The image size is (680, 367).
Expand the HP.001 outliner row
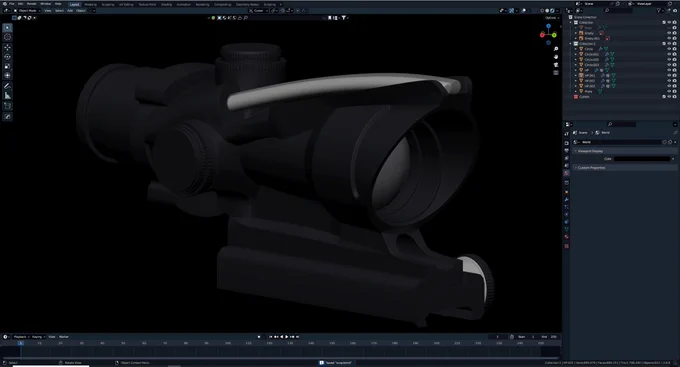576,75
